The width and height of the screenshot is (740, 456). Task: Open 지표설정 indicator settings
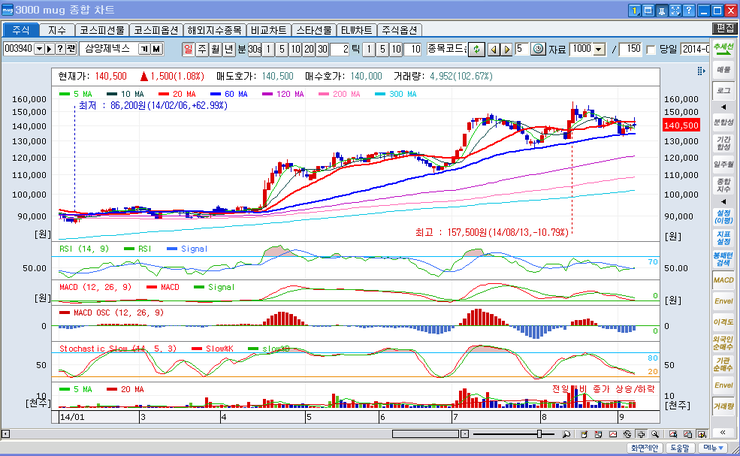(723, 238)
